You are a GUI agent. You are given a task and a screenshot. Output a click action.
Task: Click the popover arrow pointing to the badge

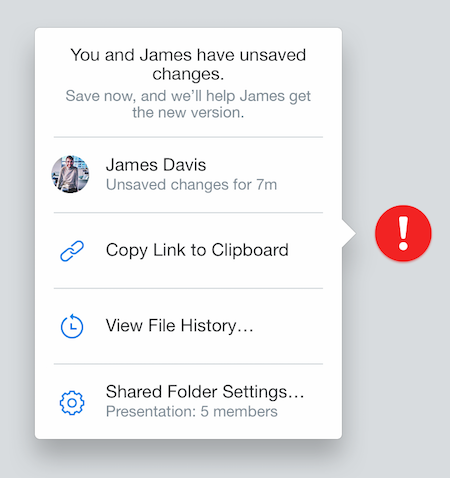tap(349, 233)
